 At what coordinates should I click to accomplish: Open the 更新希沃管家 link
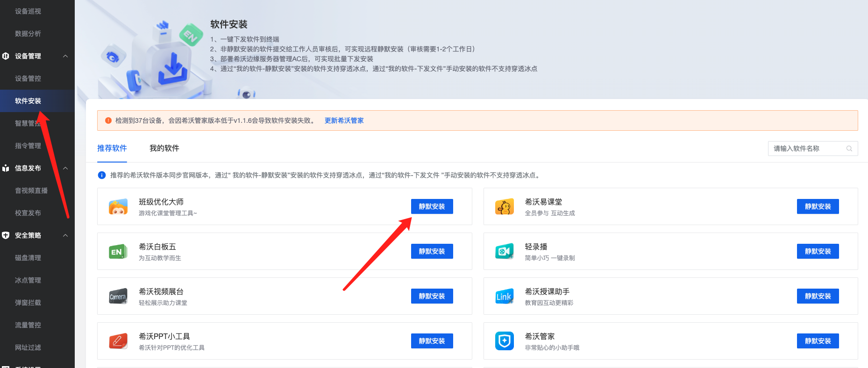[x=344, y=120]
